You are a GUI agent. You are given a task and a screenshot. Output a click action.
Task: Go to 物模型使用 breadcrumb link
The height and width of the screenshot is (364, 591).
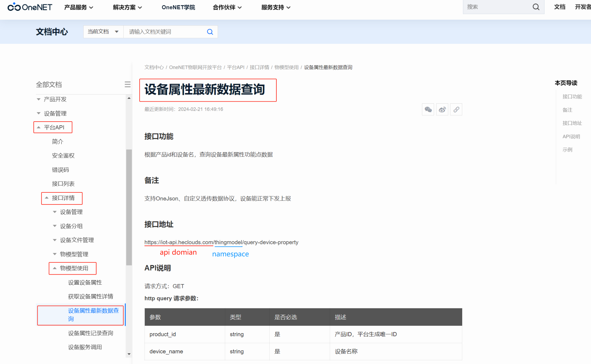click(286, 67)
